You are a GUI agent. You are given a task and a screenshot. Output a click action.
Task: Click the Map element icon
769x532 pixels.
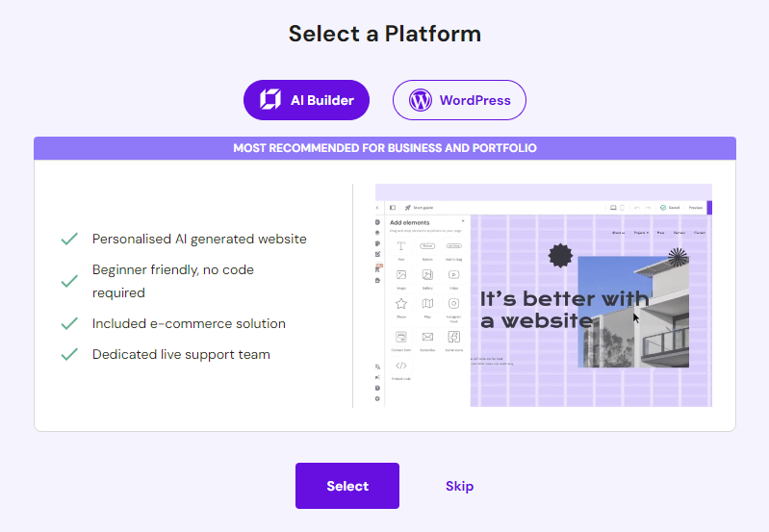coord(427,304)
